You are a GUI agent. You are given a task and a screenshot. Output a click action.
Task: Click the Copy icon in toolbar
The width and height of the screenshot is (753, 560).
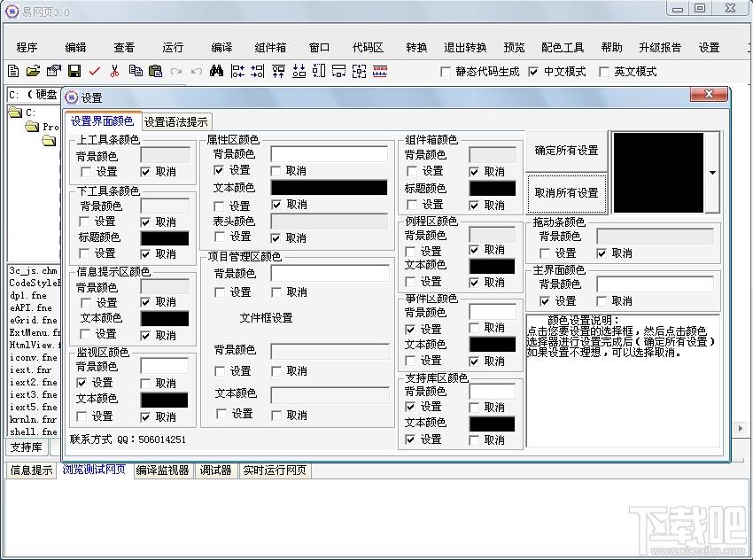(x=135, y=71)
